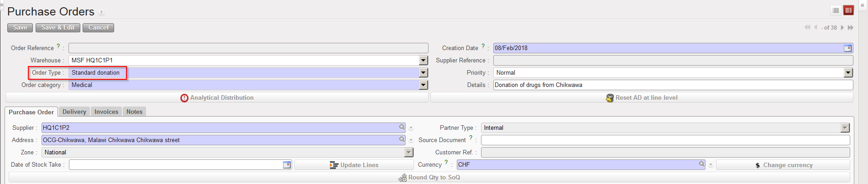This screenshot has width=868, height=184.
Task: Jump to last record arrow
Action: pyautogui.click(x=851, y=28)
